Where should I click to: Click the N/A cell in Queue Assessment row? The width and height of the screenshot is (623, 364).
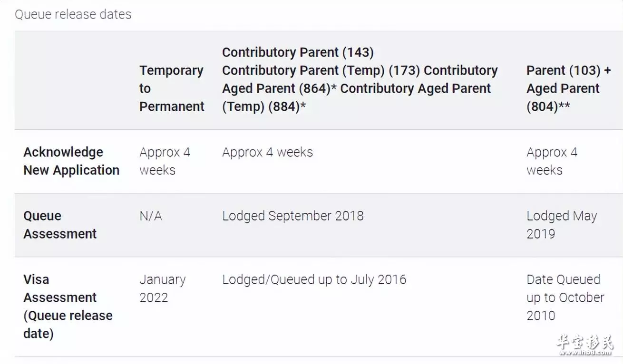tap(151, 216)
